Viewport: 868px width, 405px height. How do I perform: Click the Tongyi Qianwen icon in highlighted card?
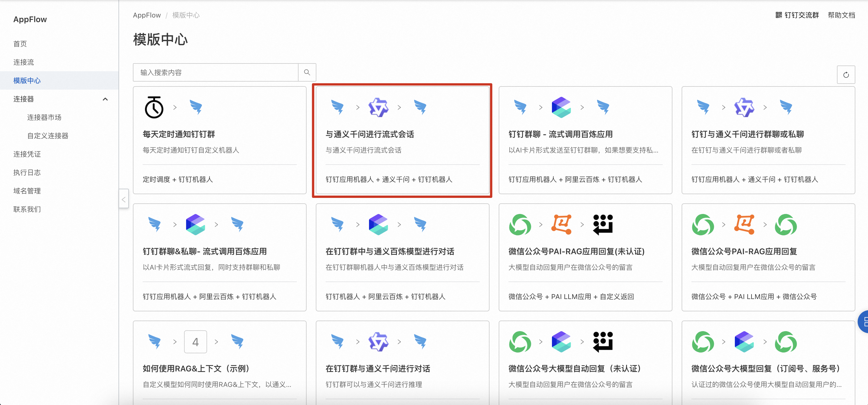coord(378,107)
